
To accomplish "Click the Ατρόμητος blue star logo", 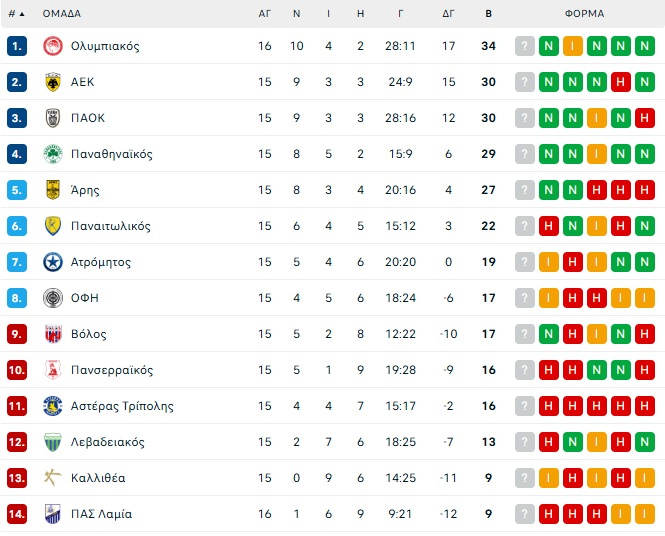I will pyautogui.click(x=53, y=262).
